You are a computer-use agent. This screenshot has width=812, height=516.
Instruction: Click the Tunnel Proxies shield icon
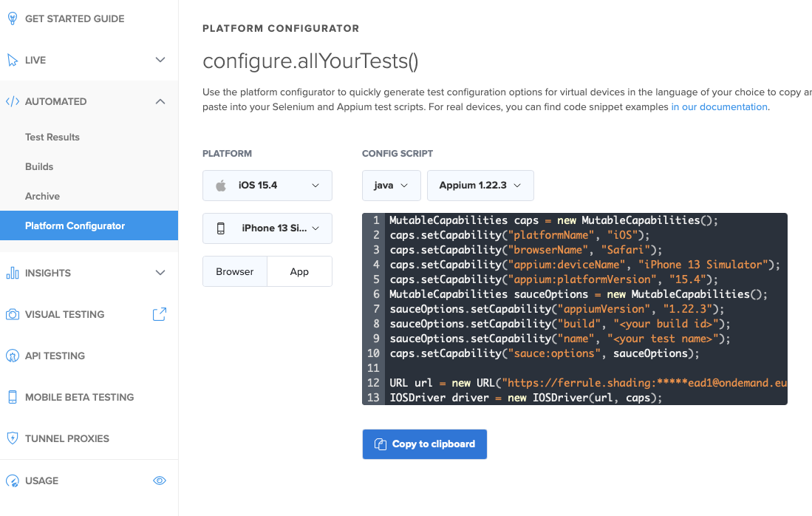tap(13, 438)
